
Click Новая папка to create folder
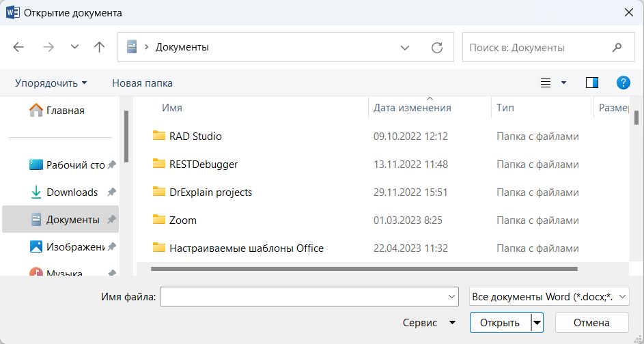[142, 83]
